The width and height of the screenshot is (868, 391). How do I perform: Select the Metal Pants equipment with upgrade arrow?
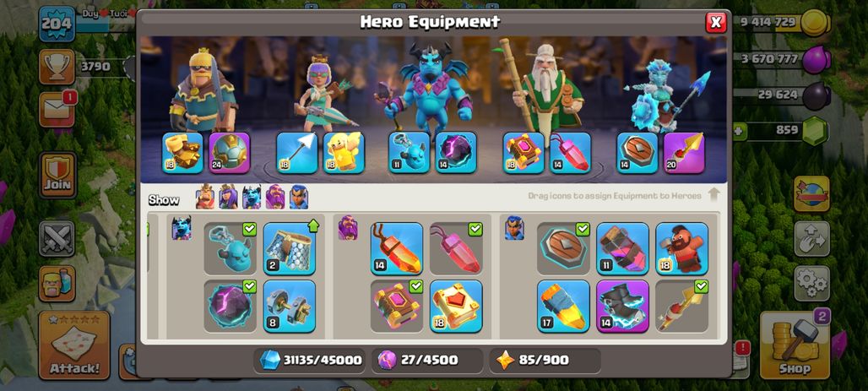(289, 248)
